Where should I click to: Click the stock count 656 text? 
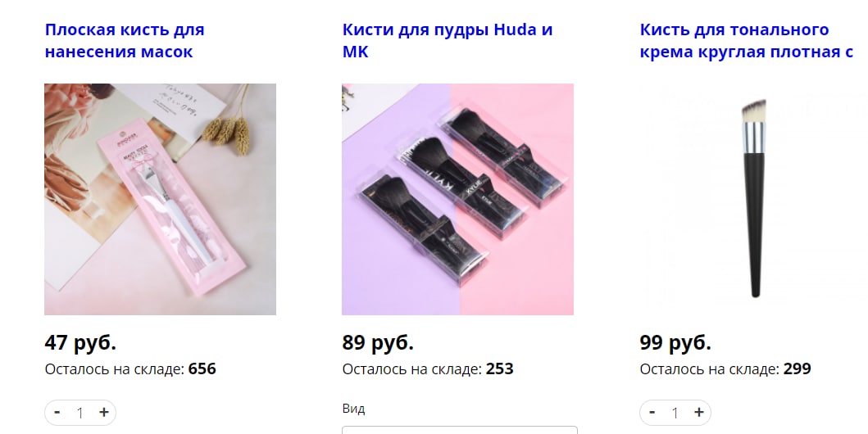click(202, 368)
